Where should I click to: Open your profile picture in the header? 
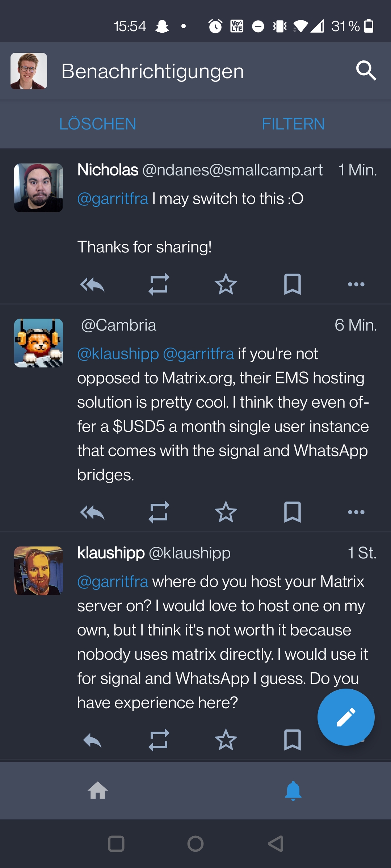coord(29,71)
